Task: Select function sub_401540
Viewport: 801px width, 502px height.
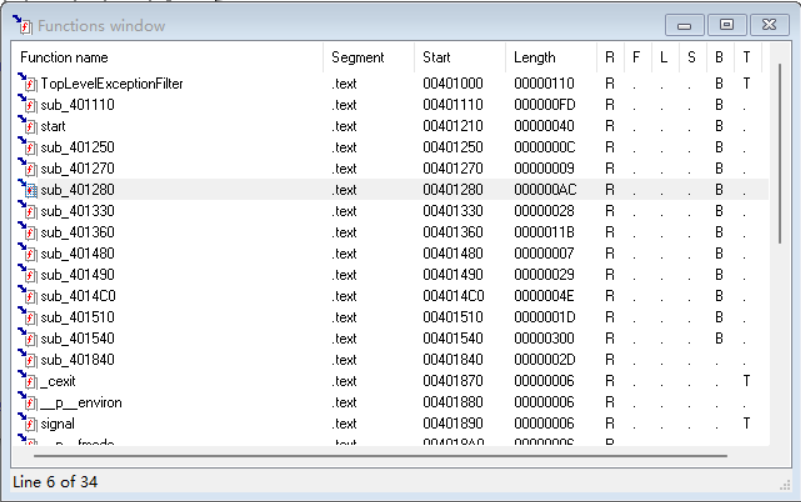Action: pos(78,339)
